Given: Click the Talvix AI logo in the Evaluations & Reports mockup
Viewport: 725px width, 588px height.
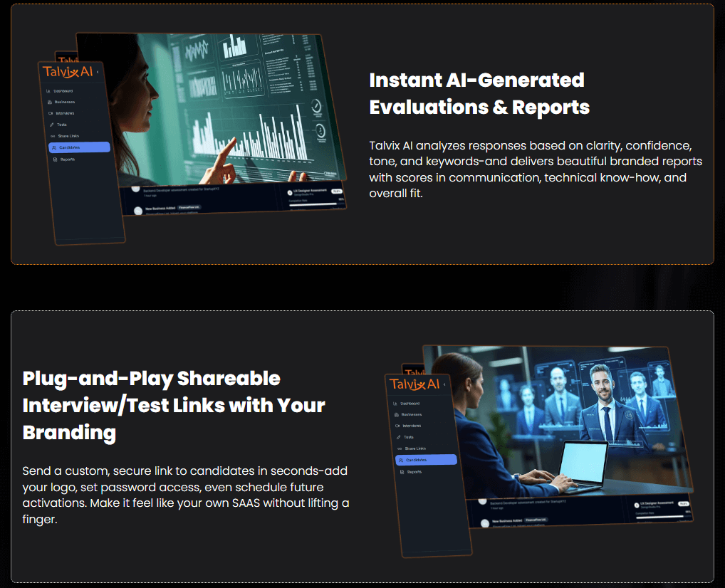Looking at the screenshot, I should [x=68, y=72].
